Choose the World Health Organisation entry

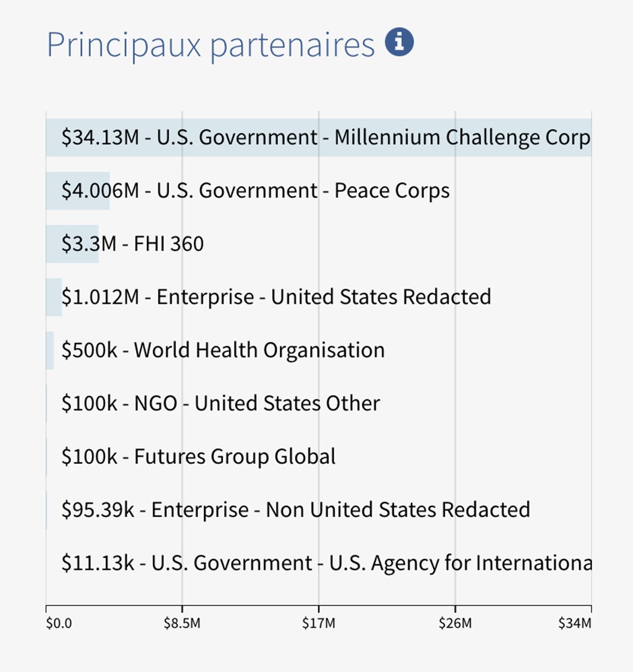259,351
